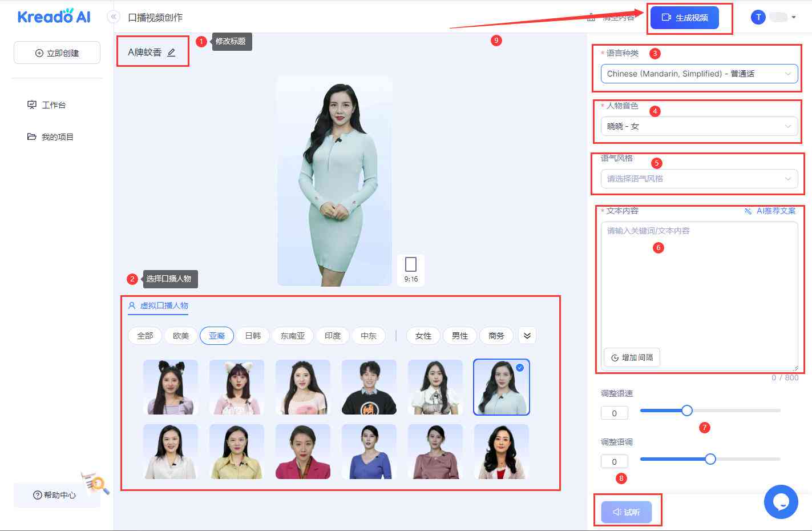Open the chat support bubble icon

click(781, 502)
